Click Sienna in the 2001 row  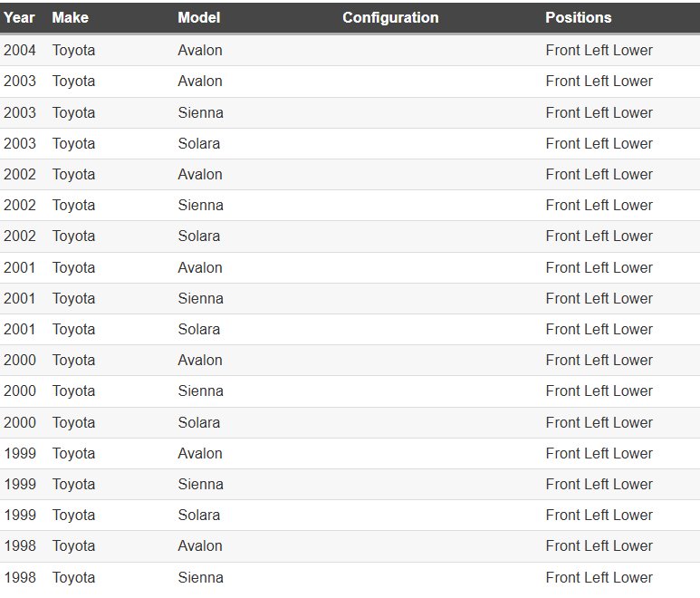click(x=200, y=298)
